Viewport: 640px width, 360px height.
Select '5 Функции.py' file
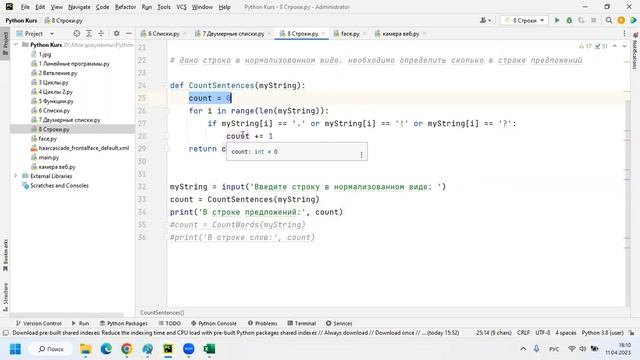56,101
